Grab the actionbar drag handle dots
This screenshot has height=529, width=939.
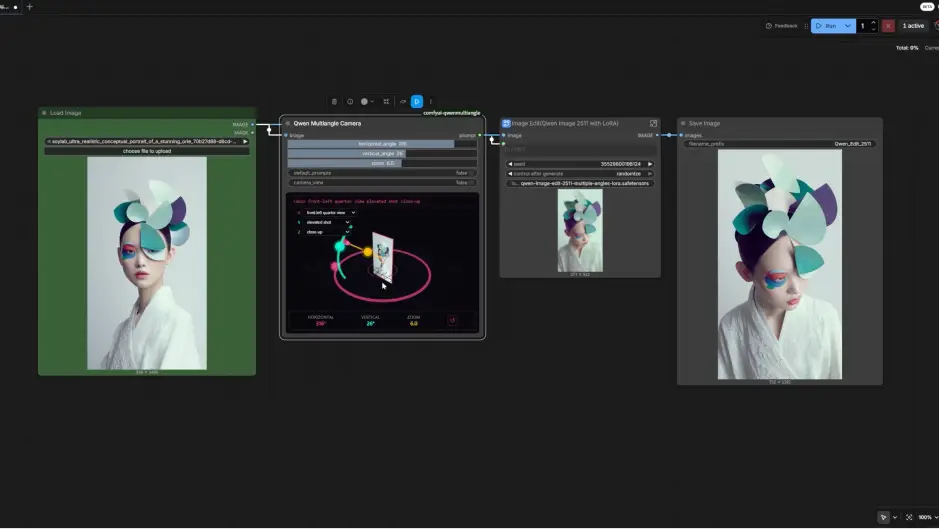click(806, 26)
